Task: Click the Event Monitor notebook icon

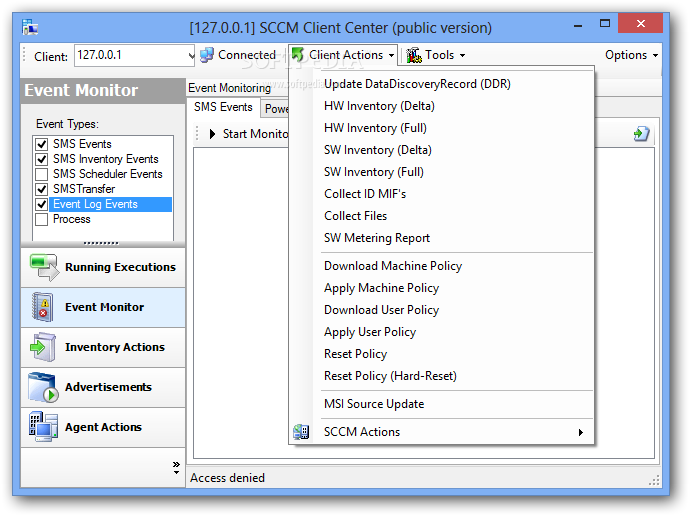Action: coord(43,307)
